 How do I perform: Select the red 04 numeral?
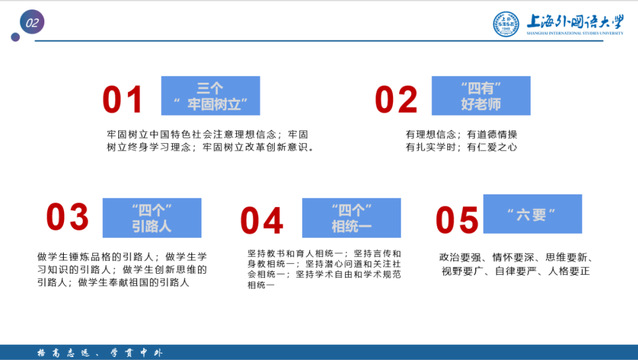click(x=262, y=220)
